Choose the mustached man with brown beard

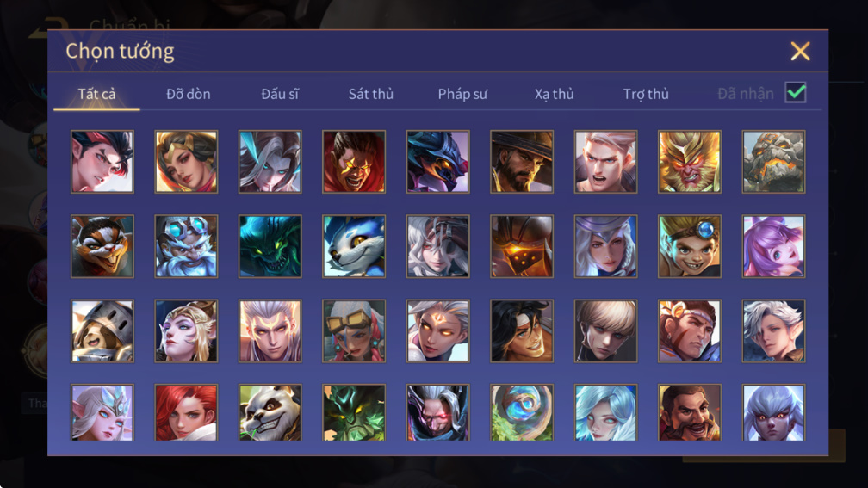[x=689, y=412]
